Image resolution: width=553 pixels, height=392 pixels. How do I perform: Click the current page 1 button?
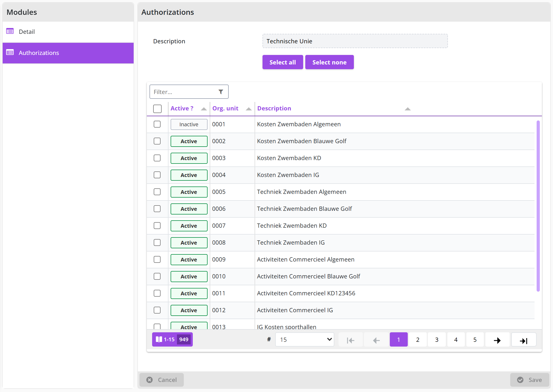pos(399,340)
